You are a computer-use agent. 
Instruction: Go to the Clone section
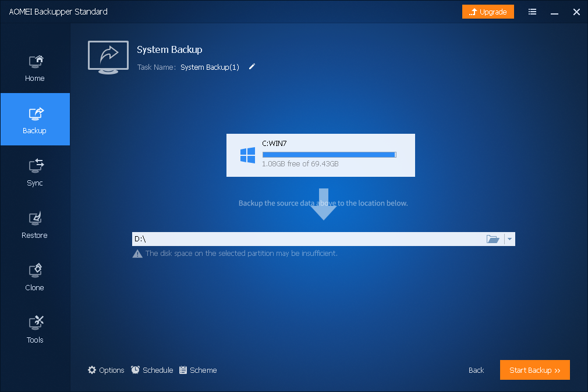(x=35, y=277)
